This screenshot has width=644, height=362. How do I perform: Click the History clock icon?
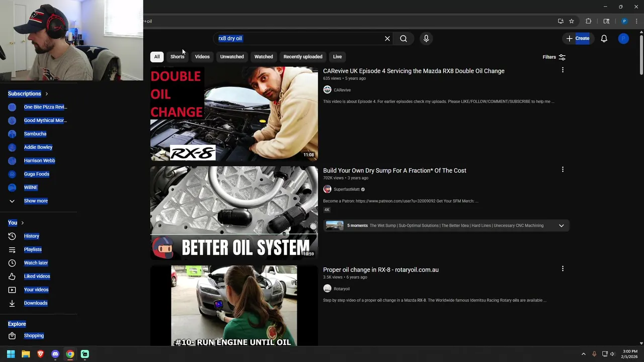click(x=12, y=236)
